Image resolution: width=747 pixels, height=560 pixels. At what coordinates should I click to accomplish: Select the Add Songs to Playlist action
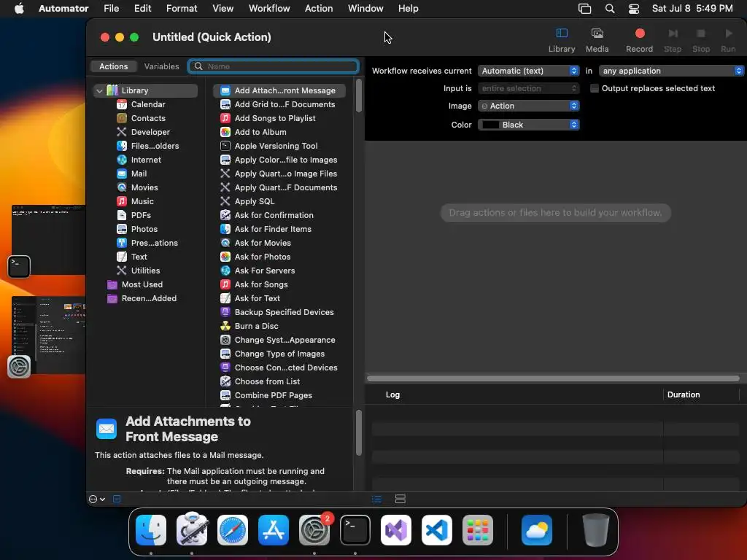point(275,118)
